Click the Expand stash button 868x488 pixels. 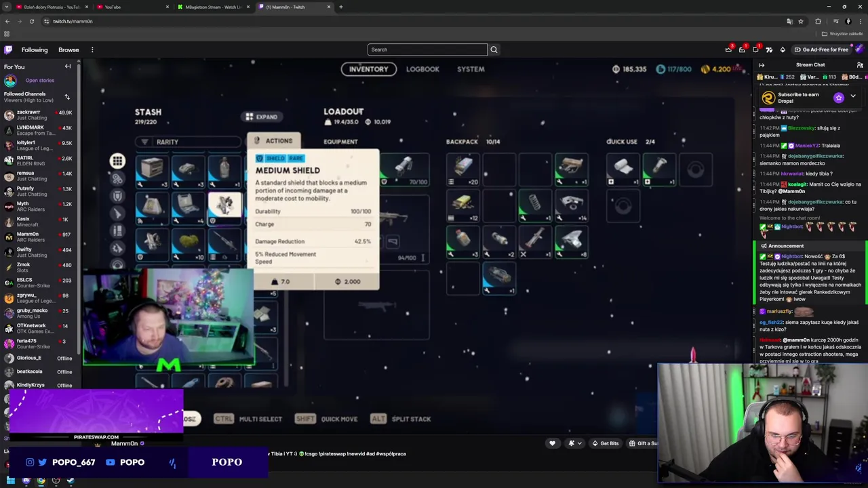(262, 117)
